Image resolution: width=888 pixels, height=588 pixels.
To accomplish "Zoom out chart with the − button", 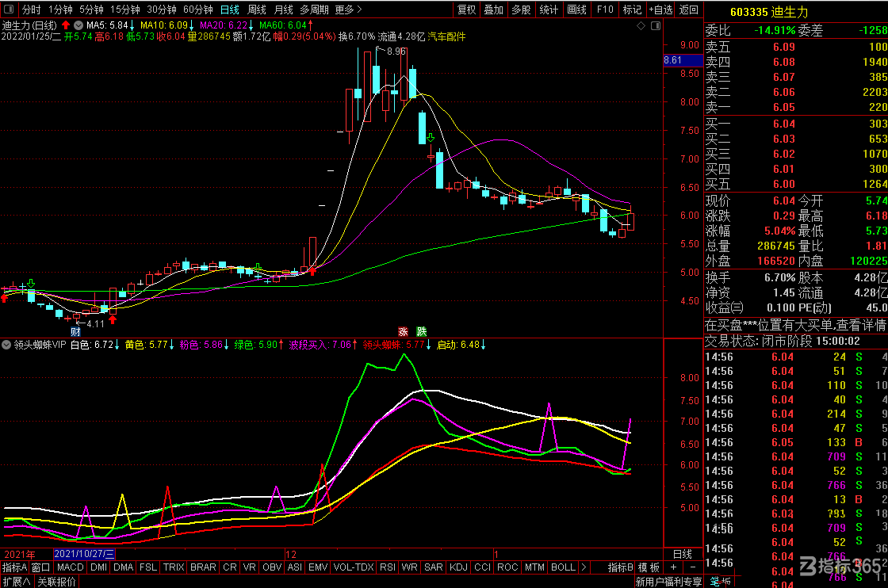I will point(693,567).
